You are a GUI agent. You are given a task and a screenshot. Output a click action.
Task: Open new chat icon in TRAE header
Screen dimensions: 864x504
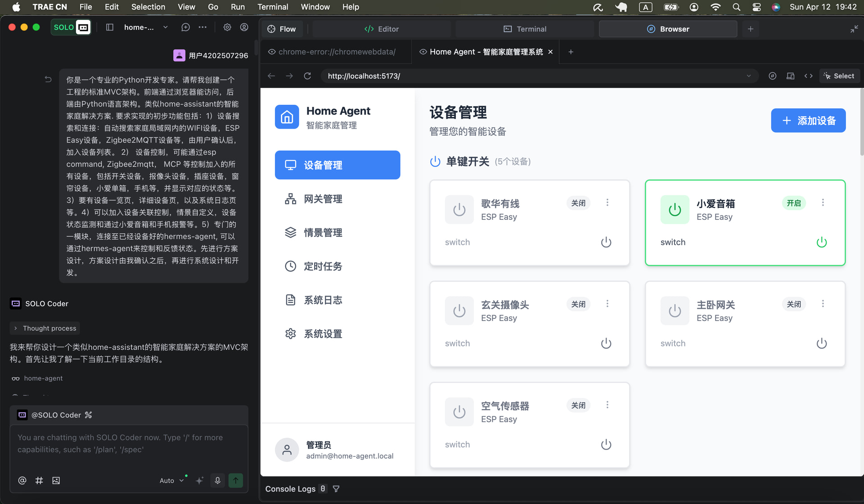185,27
